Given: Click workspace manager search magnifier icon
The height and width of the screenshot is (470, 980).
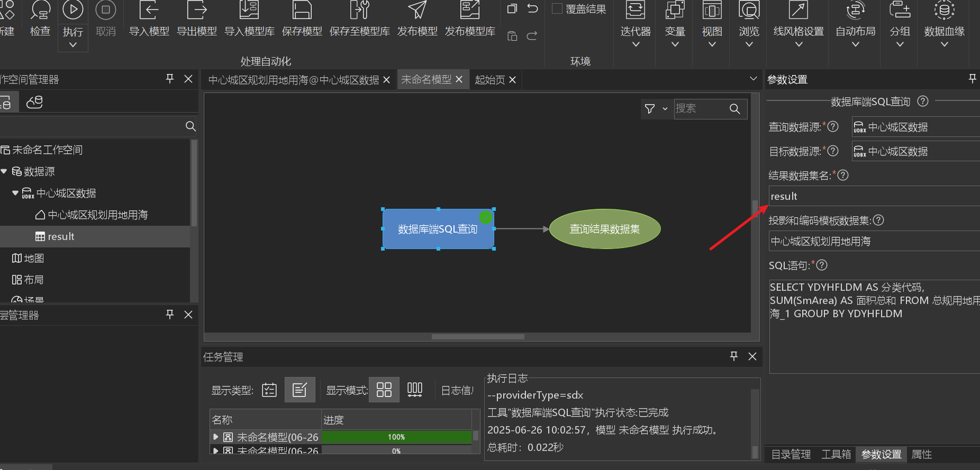Looking at the screenshot, I should point(190,126).
